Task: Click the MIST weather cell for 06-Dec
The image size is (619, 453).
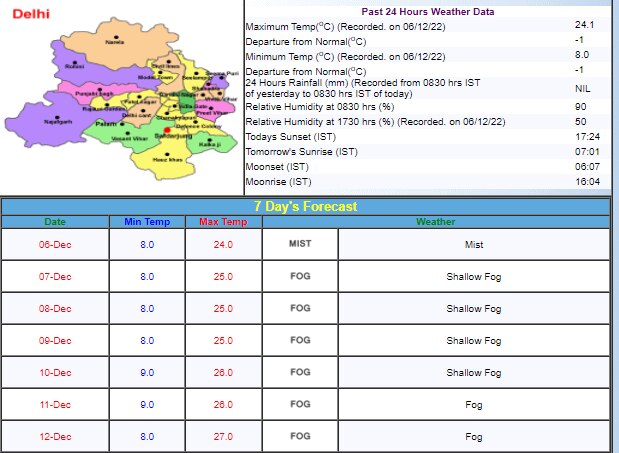Action: pos(300,244)
